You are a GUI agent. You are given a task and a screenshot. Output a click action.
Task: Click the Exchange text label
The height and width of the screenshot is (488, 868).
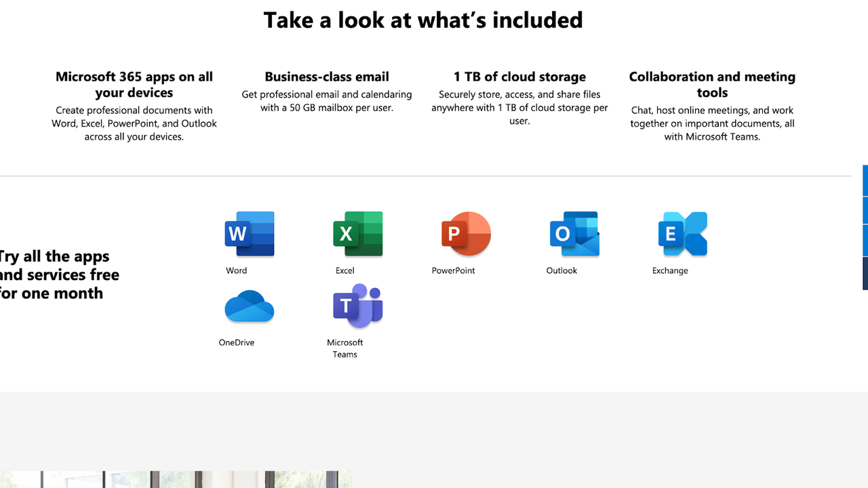tap(670, 270)
